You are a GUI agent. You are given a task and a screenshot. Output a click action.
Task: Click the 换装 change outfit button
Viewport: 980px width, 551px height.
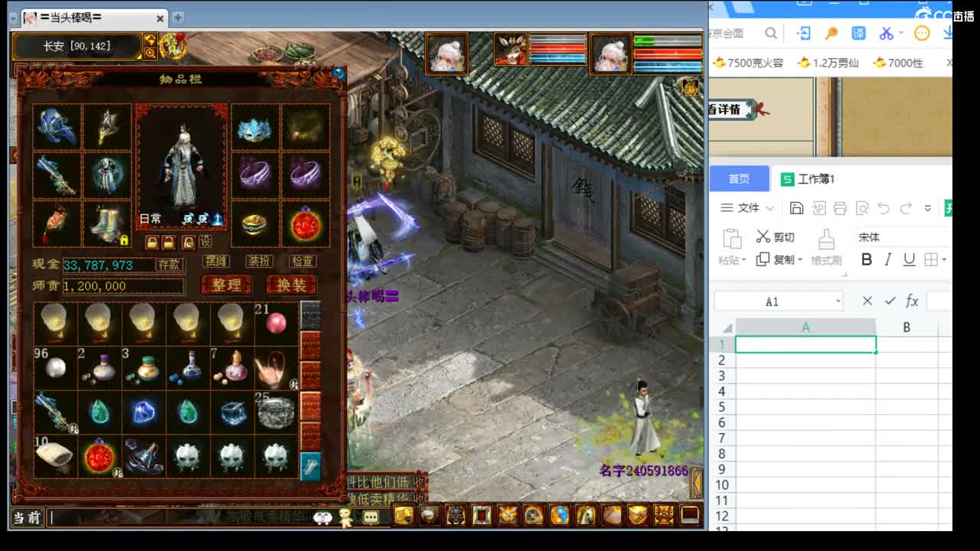291,285
